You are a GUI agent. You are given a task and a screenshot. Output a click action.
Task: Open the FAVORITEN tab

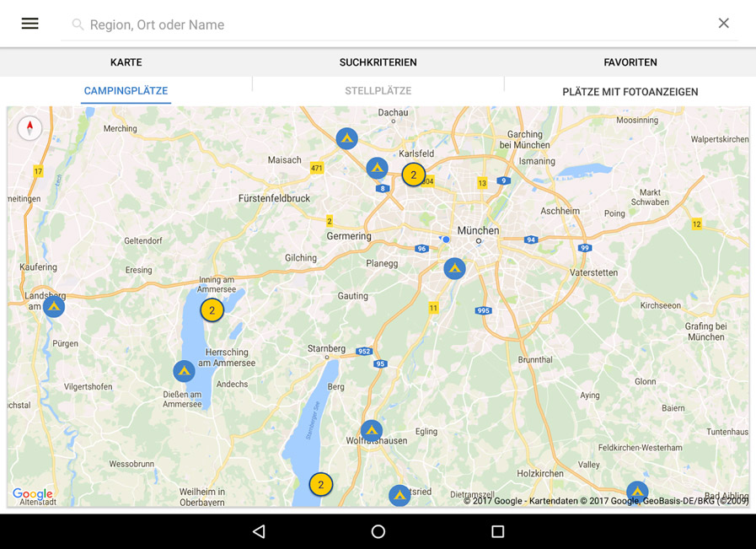[630, 62]
